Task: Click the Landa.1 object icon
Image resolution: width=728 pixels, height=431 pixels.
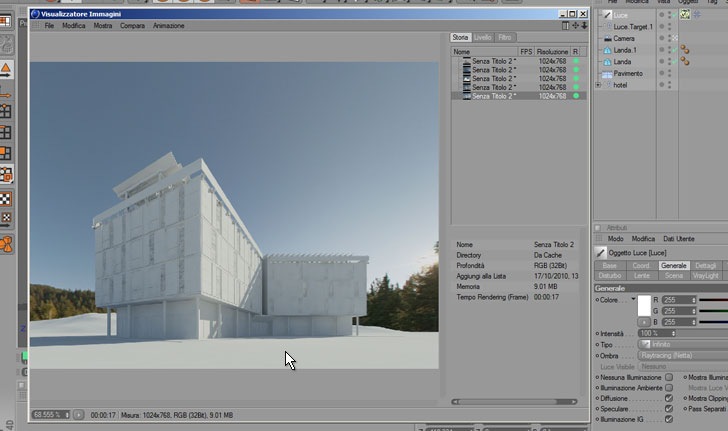Action: tap(607, 50)
